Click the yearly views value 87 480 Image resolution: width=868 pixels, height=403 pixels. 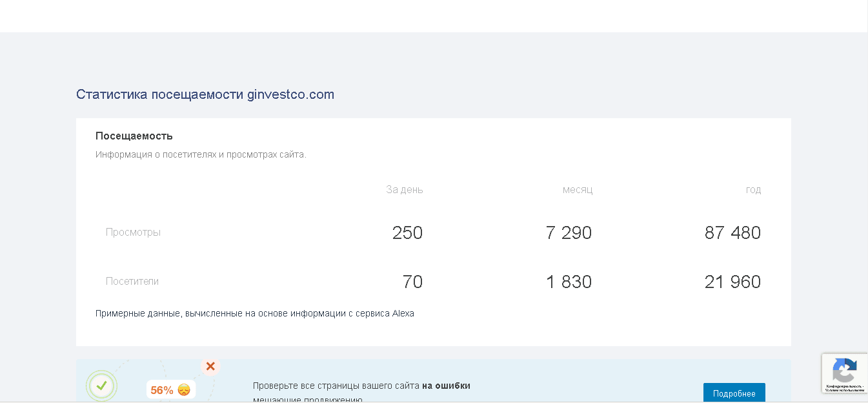[x=732, y=233]
